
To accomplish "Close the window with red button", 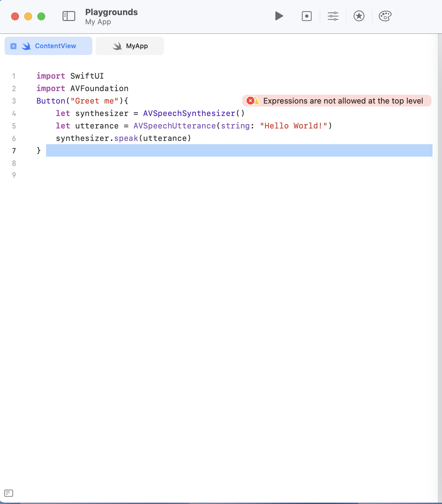I will tap(15, 16).
